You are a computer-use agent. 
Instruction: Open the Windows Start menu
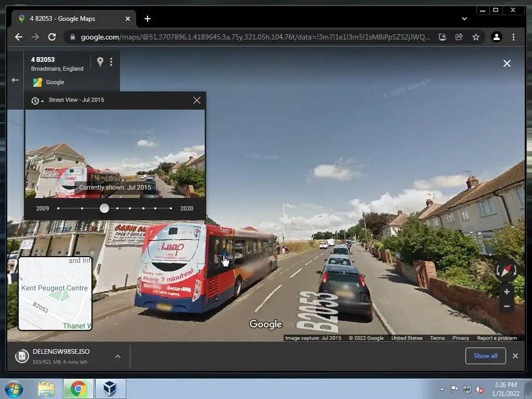14,389
